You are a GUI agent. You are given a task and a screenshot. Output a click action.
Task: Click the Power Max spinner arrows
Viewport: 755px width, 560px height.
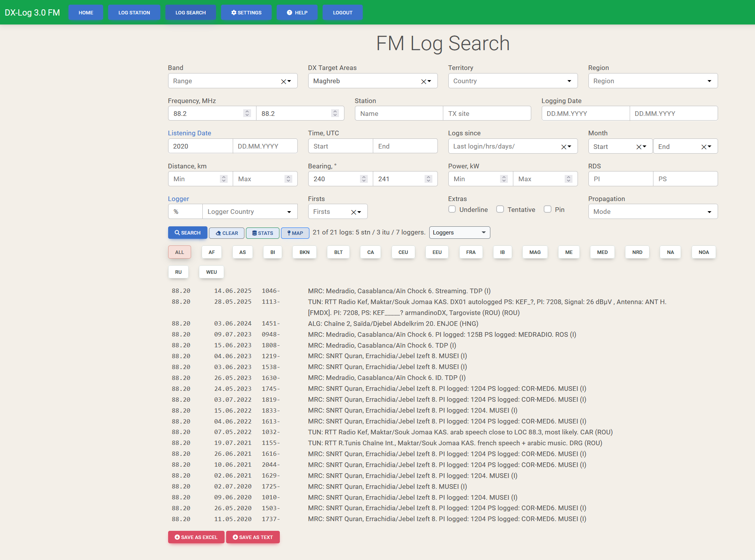568,178
